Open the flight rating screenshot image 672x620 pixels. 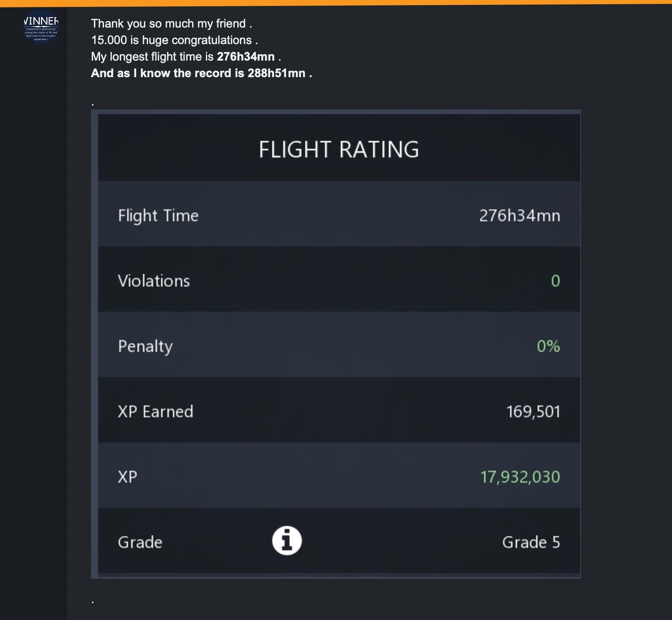pyautogui.click(x=336, y=344)
